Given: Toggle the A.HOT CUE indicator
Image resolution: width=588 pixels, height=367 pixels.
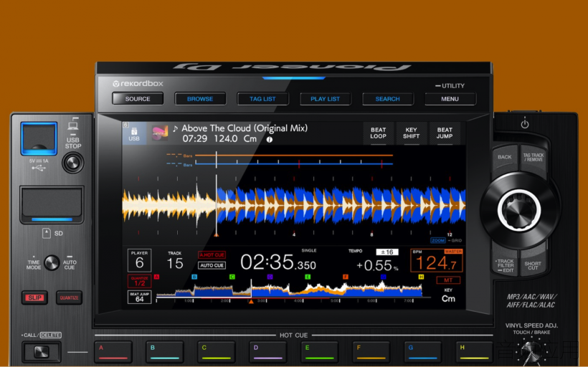Looking at the screenshot, I should (212, 255).
